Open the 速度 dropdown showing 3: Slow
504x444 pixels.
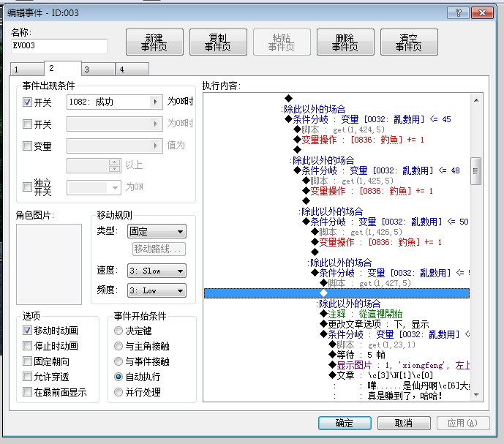[157, 271]
